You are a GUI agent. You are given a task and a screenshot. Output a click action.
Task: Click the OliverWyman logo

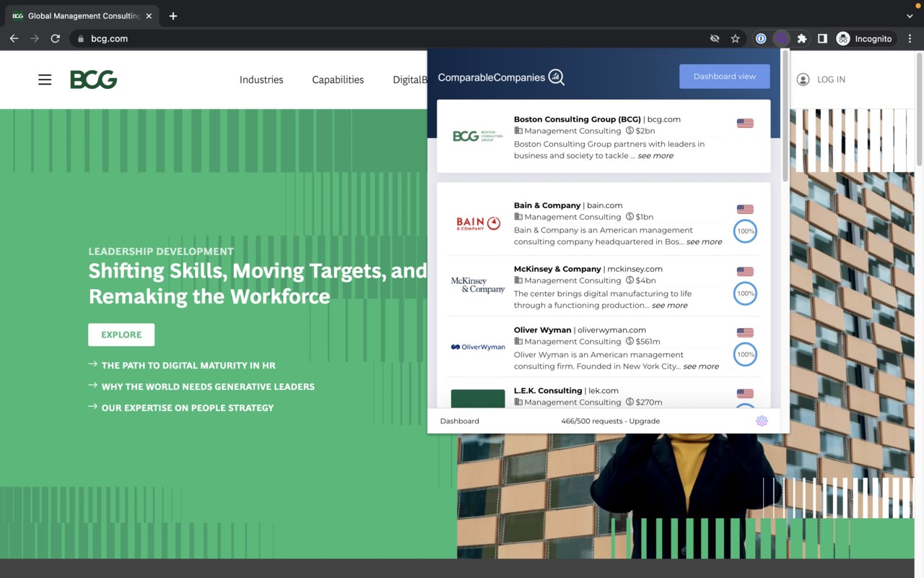(478, 347)
